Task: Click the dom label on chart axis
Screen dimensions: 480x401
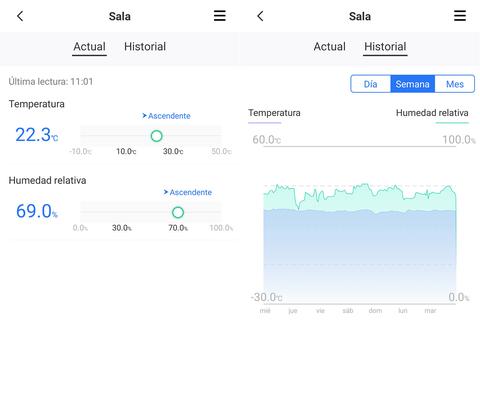Action: point(375,311)
